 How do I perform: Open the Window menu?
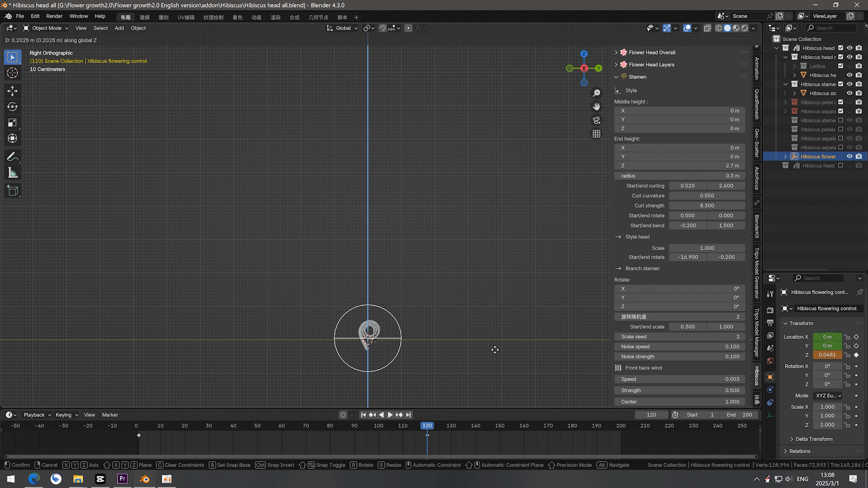coord(79,16)
